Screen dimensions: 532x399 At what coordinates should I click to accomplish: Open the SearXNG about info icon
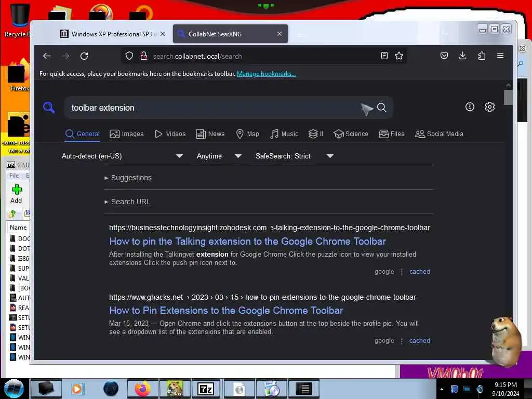470,107
